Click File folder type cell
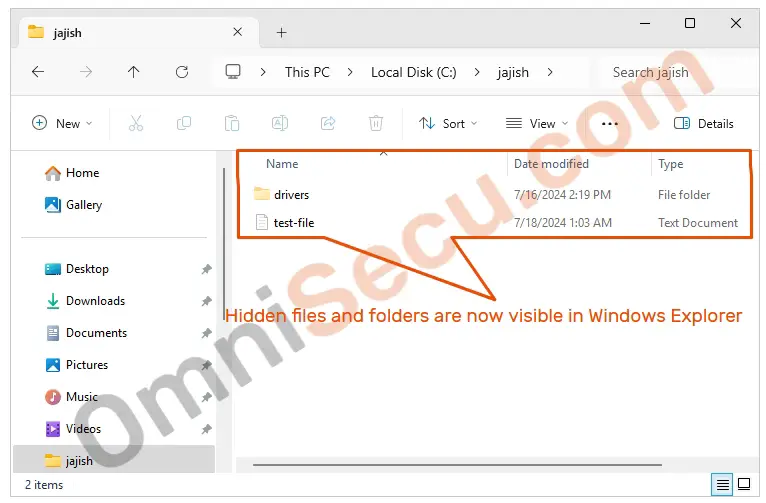 tap(684, 194)
